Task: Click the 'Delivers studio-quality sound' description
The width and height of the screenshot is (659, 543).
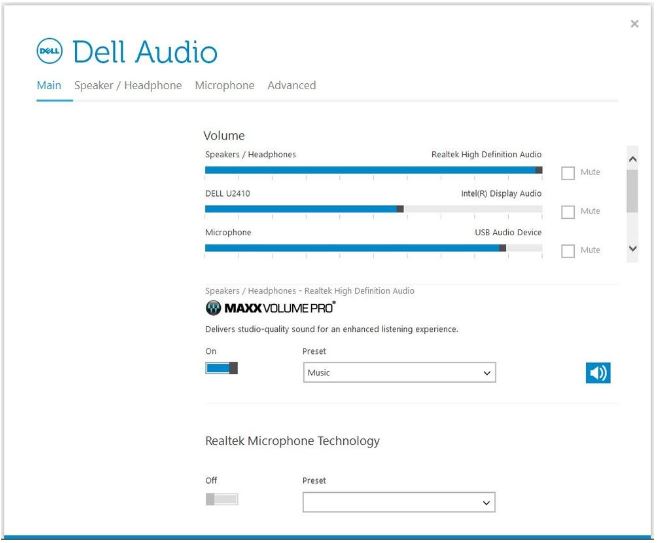Action: [x=332, y=329]
